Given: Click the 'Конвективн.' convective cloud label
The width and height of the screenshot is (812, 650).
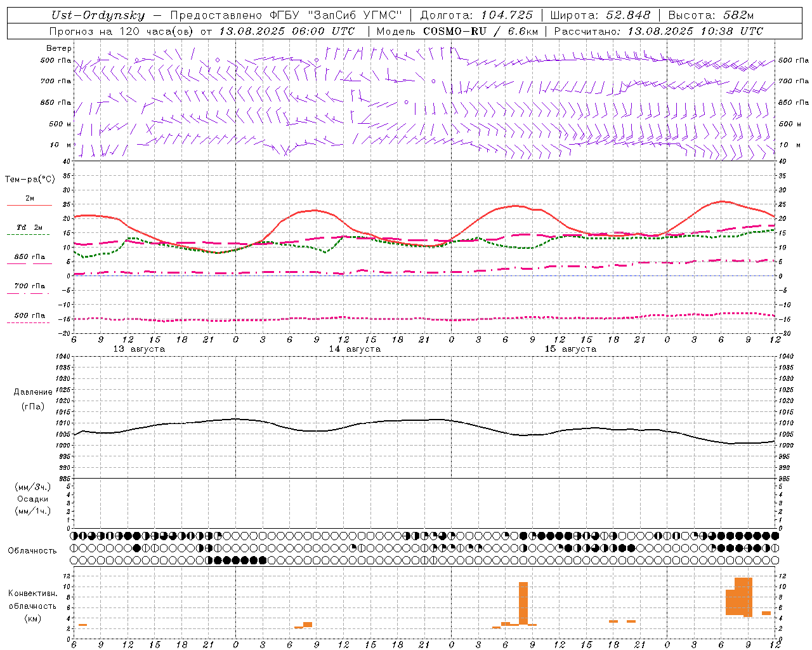Looking at the screenshot, I should point(33,594).
